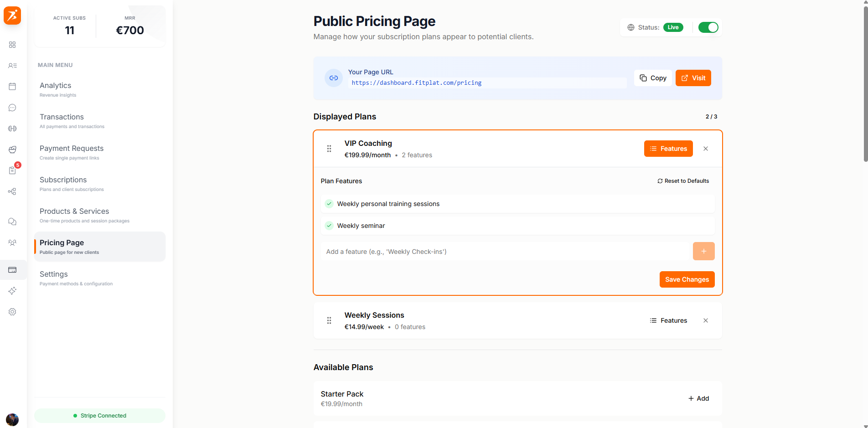
Task: Toggle the Live status switch off
Action: click(708, 27)
